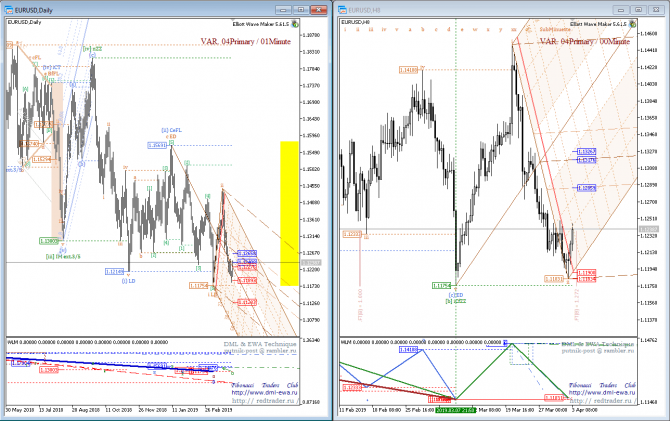This screenshot has width=670, height=421.
Task: Click blue 1.12855 price label in H8 chart
Action: coord(586,188)
